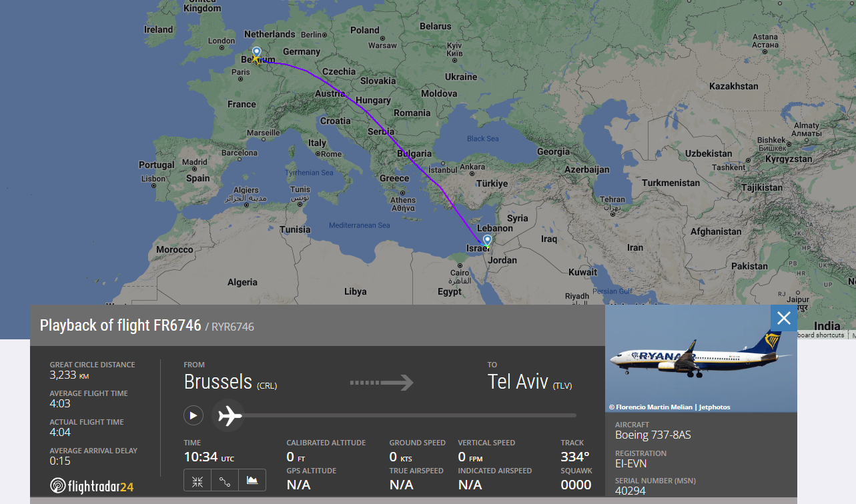Image resolution: width=856 pixels, height=504 pixels.
Task: Click the aircraft registration EI-EVN
Action: coord(630,464)
